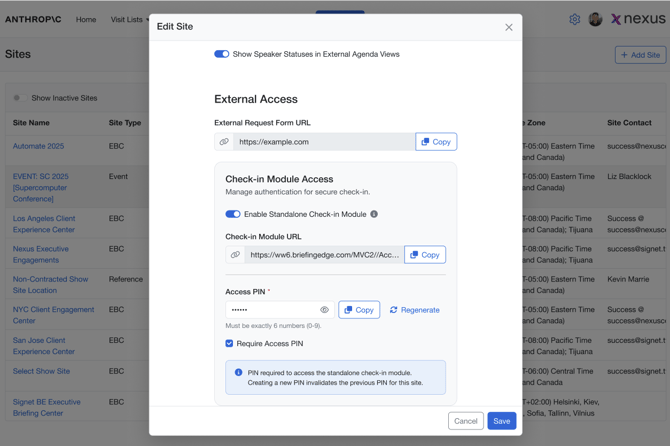The image size is (670, 446).
Task: Click Liz Blacklock site contact
Action: click(x=629, y=176)
